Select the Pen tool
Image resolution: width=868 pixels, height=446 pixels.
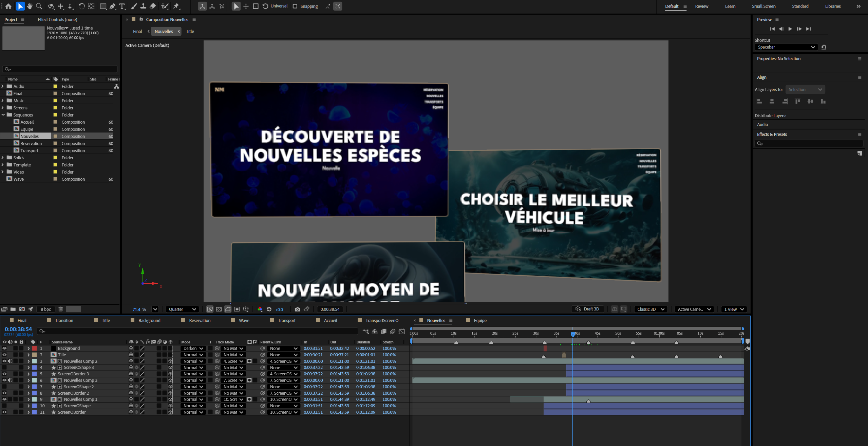[113, 6]
